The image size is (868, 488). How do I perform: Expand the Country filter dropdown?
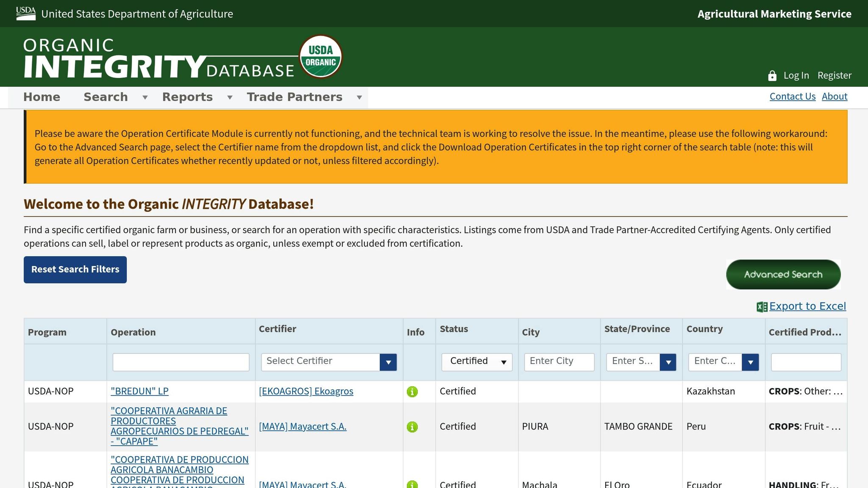(751, 362)
